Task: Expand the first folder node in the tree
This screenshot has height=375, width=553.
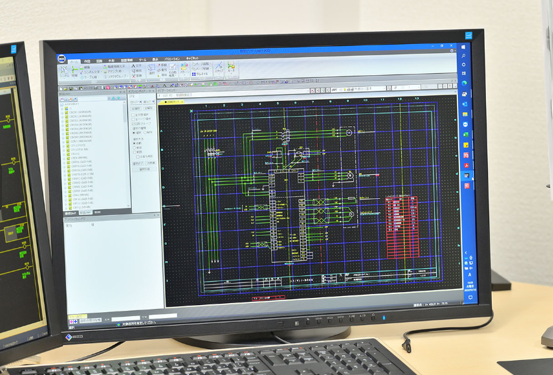Action: pos(62,109)
